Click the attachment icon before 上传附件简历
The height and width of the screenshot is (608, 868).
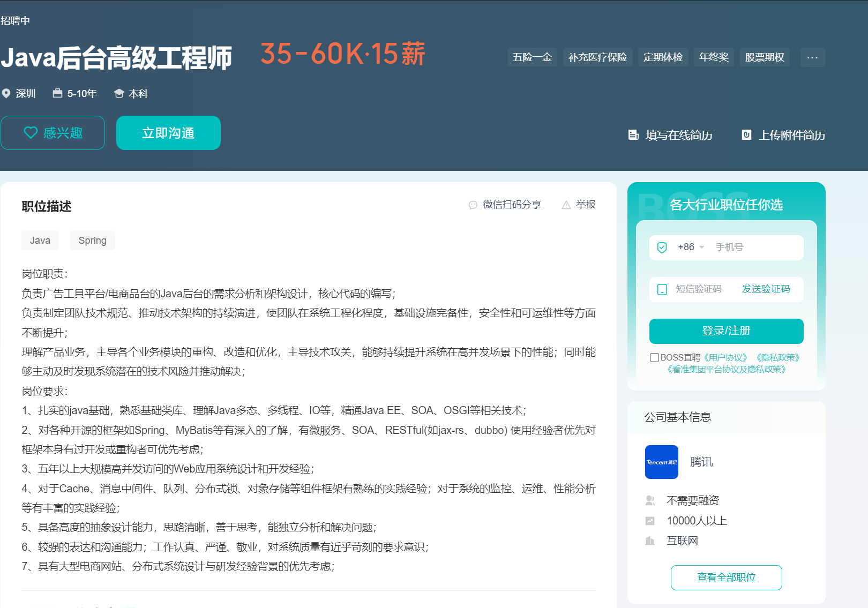click(746, 135)
